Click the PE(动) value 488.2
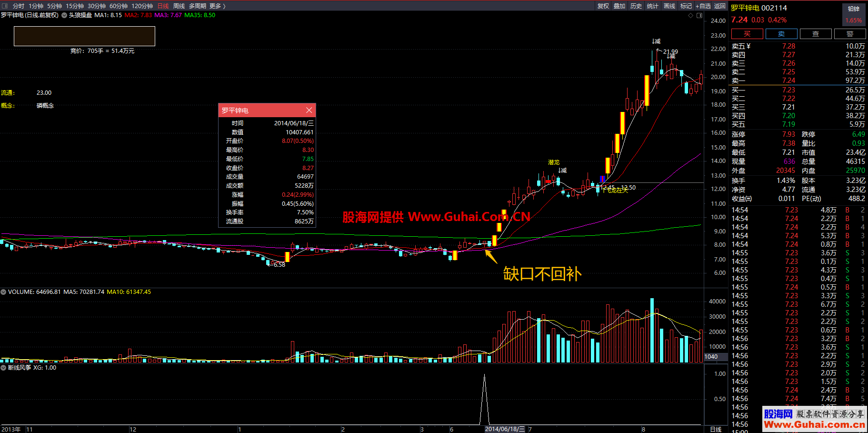This screenshot has height=433, width=868. point(857,199)
